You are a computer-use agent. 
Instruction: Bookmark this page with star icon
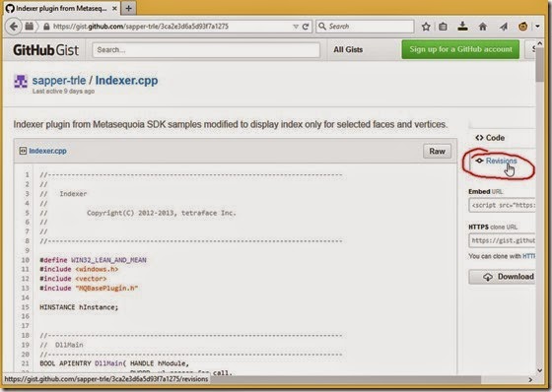426,27
